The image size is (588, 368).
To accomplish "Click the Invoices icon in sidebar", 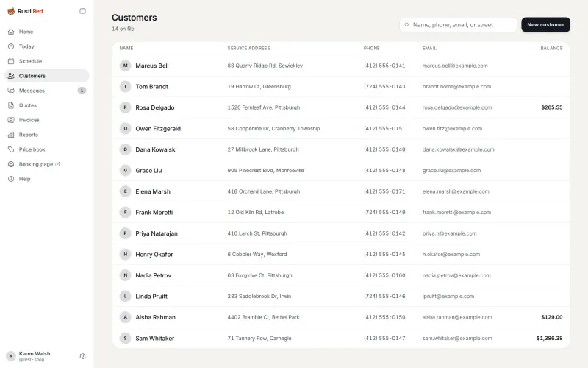I will coord(11,120).
